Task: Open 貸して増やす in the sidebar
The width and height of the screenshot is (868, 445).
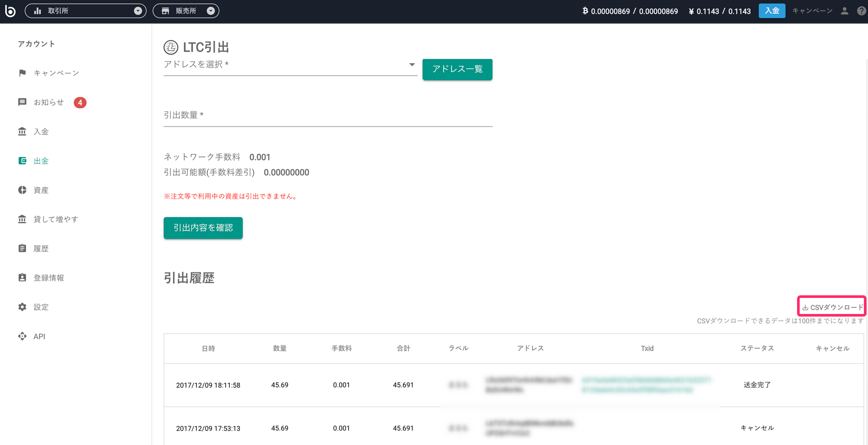Action: [x=56, y=219]
